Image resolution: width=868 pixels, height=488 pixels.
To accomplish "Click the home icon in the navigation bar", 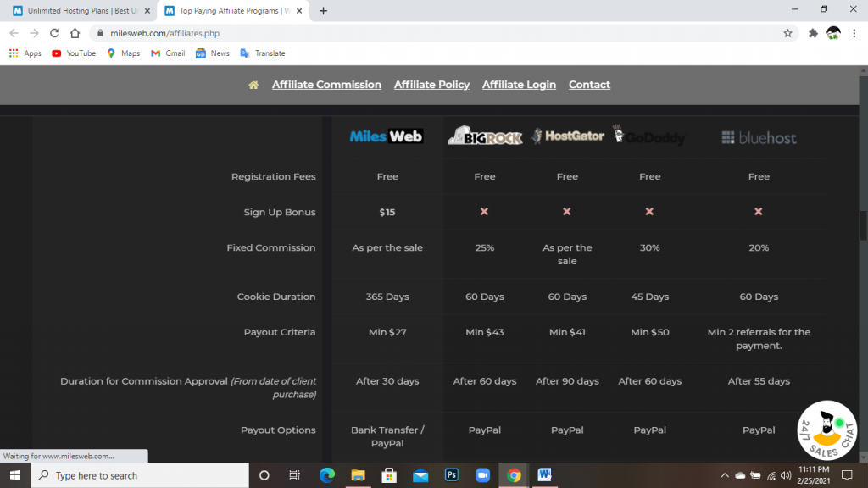I will point(253,85).
